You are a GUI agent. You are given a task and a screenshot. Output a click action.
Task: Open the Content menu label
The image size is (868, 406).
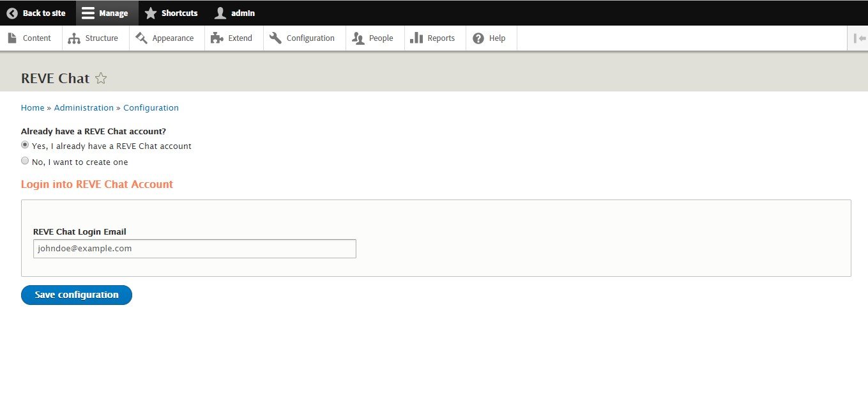coord(37,38)
